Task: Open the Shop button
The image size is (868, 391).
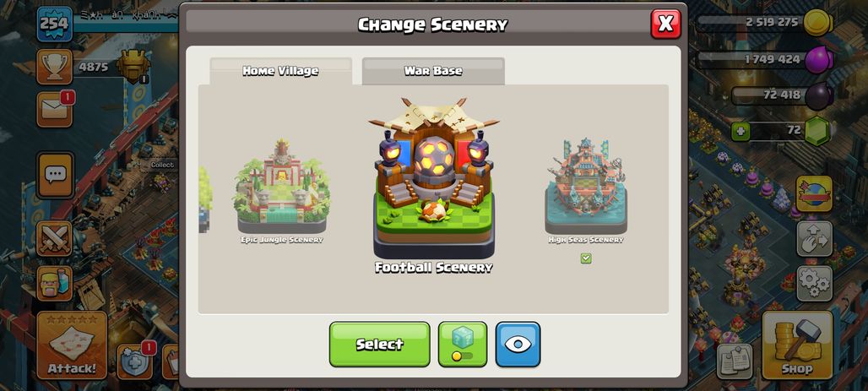Action: [x=797, y=345]
